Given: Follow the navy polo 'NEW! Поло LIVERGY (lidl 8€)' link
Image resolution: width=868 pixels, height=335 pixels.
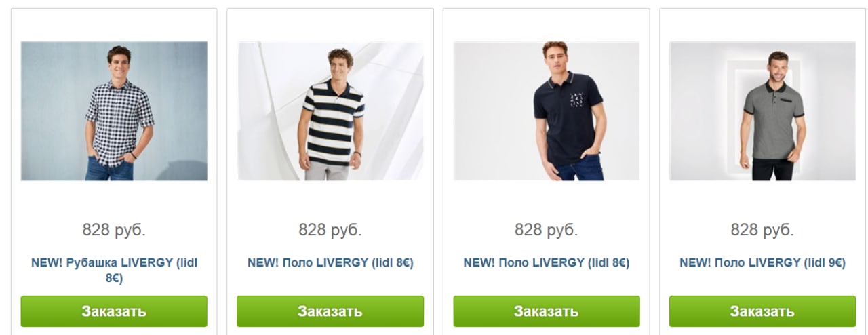Looking at the screenshot, I should [x=547, y=262].
